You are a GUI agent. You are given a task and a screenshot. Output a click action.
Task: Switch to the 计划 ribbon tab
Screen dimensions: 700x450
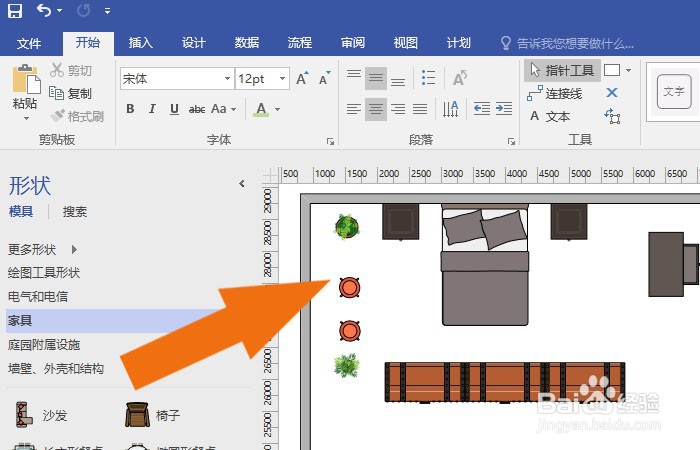point(458,43)
